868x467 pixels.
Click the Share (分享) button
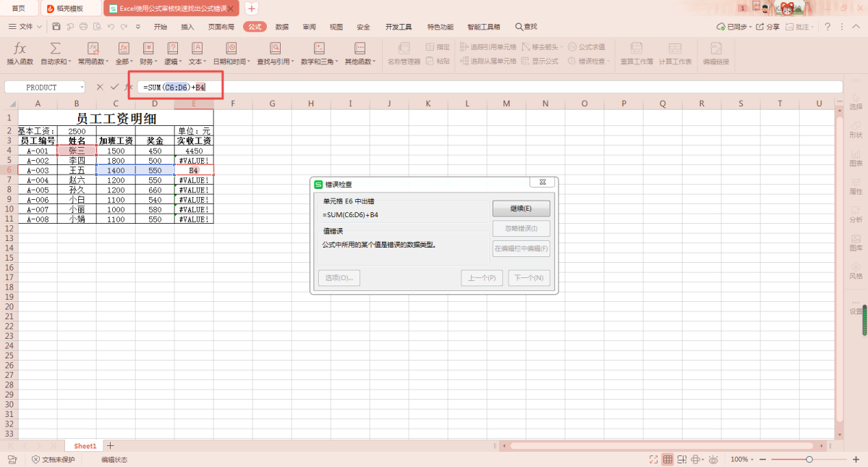[768, 27]
